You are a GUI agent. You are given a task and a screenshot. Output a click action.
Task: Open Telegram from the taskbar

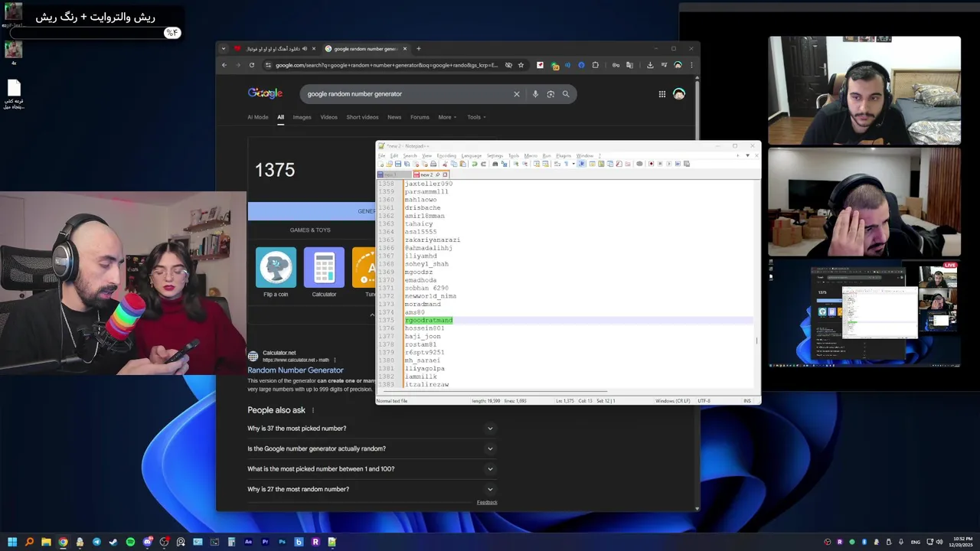click(96, 542)
